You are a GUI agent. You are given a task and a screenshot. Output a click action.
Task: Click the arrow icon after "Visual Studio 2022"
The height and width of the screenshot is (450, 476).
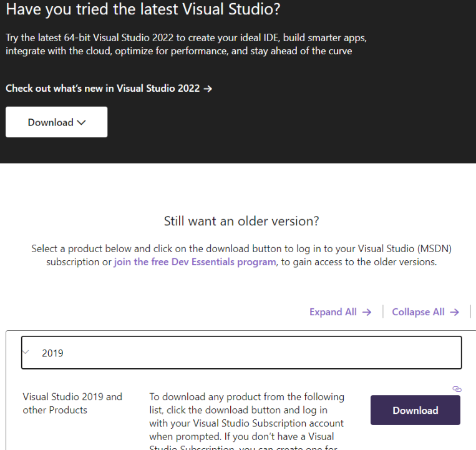[208, 89]
